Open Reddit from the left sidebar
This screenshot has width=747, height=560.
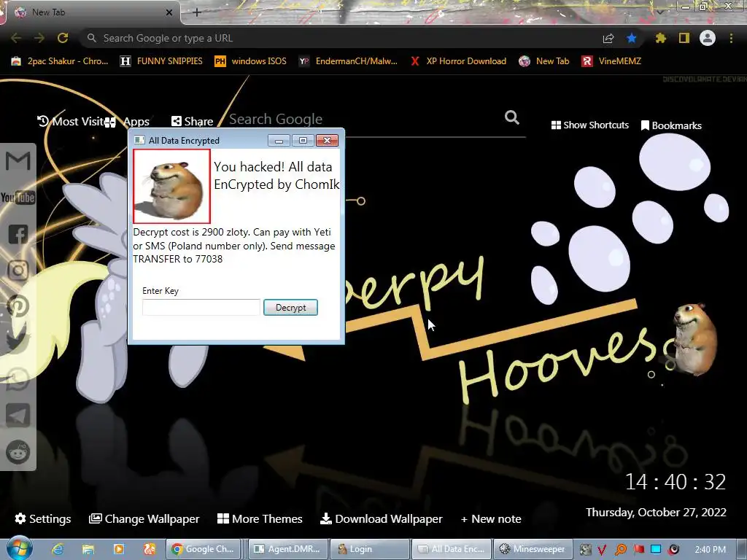pos(18,451)
